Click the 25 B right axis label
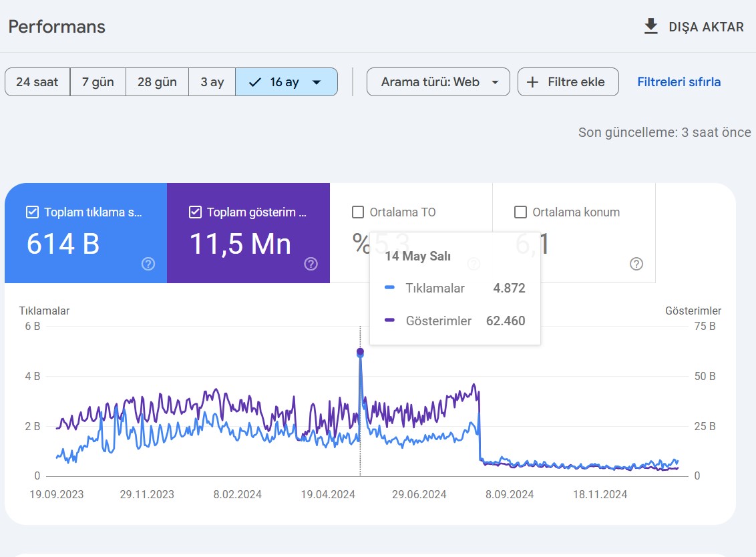This screenshot has width=756, height=557. 705,426
